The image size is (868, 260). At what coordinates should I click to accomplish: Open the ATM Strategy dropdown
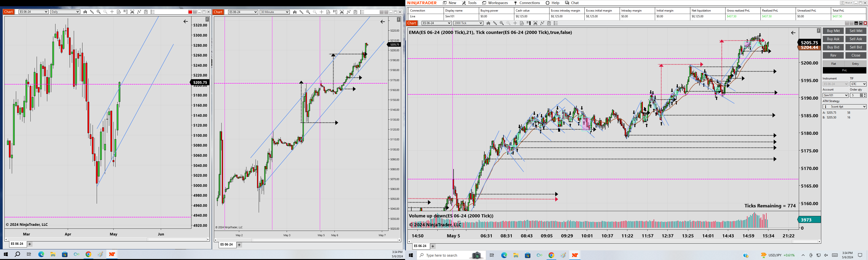click(844, 107)
